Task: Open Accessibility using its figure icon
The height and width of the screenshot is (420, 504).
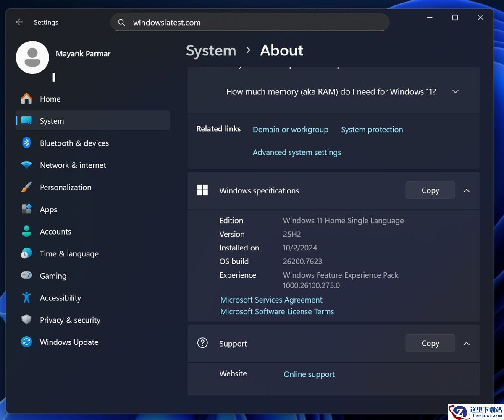Action: coord(26,298)
